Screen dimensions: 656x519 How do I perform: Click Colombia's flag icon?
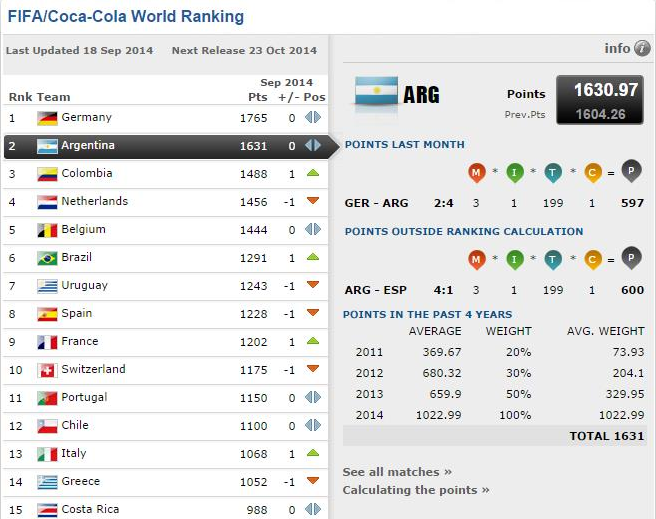pyautogui.click(x=47, y=174)
